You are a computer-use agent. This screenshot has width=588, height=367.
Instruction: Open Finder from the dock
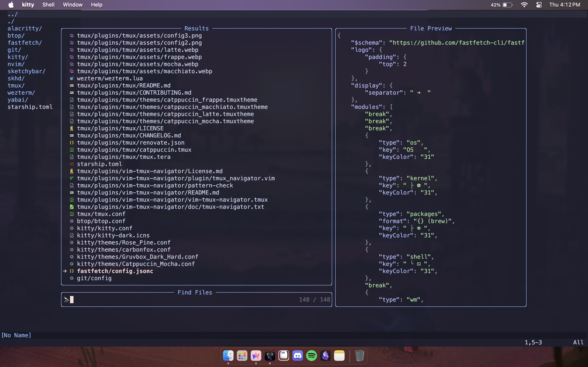pos(228,356)
